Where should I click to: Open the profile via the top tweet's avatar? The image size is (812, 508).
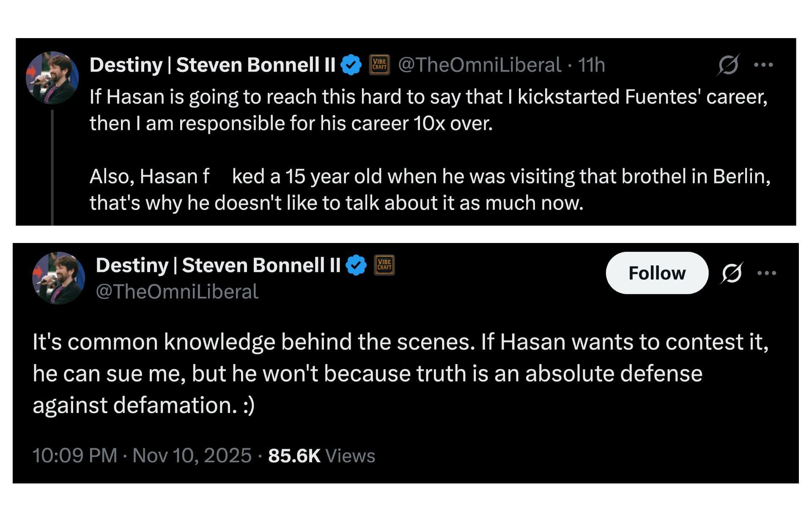click(x=52, y=77)
